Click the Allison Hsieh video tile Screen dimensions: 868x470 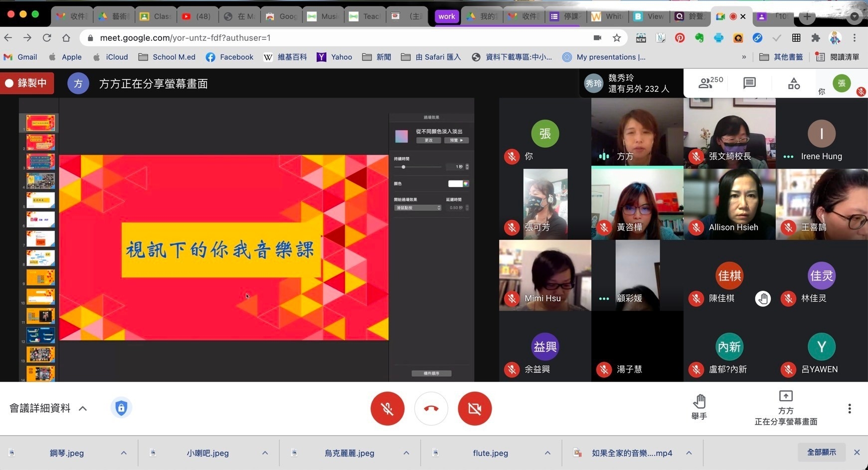click(729, 204)
